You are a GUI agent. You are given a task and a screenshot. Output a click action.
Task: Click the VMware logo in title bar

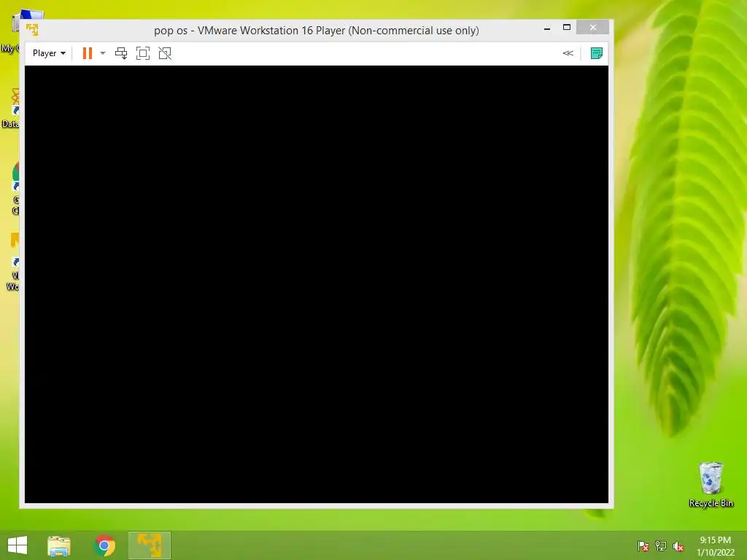(32, 30)
